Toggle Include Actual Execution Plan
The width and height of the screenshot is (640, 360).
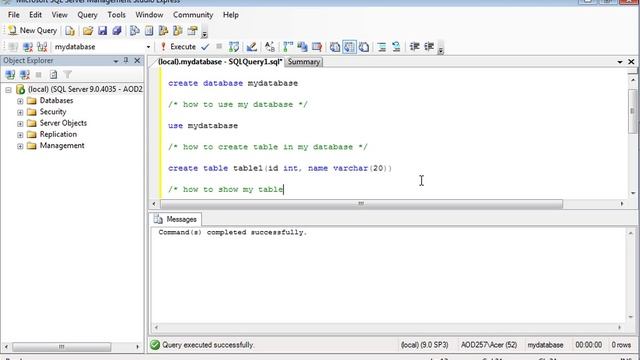tap(288, 47)
